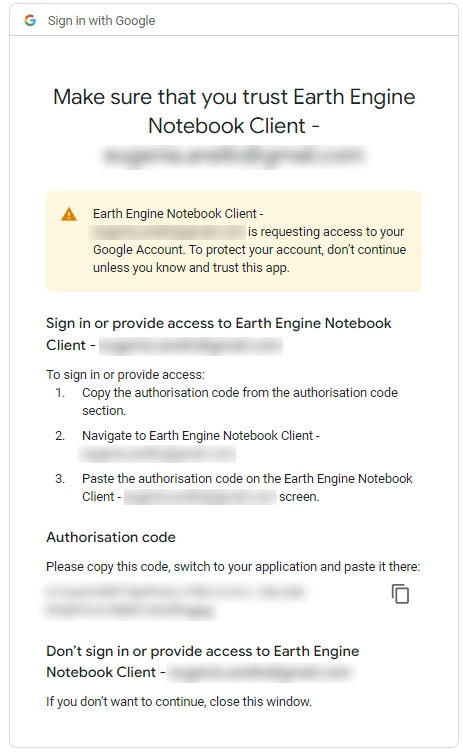Click the "Sign in or provide access" section heading

coord(219,334)
